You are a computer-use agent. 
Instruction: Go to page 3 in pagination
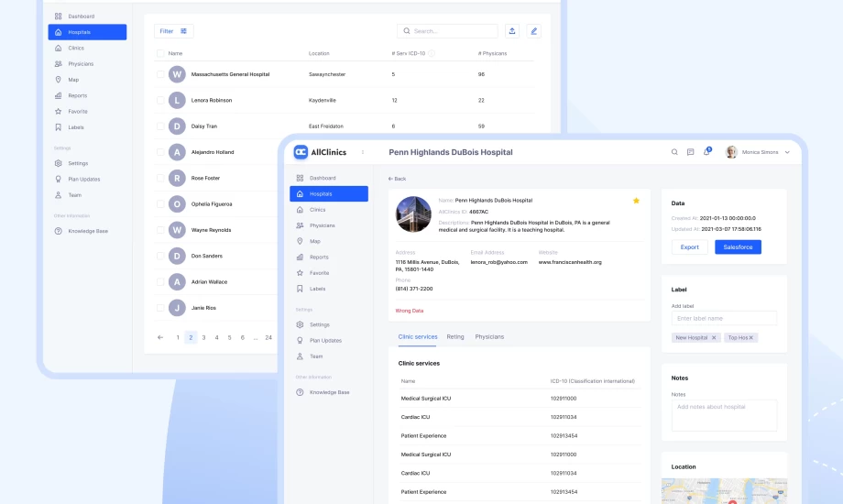[x=203, y=338]
